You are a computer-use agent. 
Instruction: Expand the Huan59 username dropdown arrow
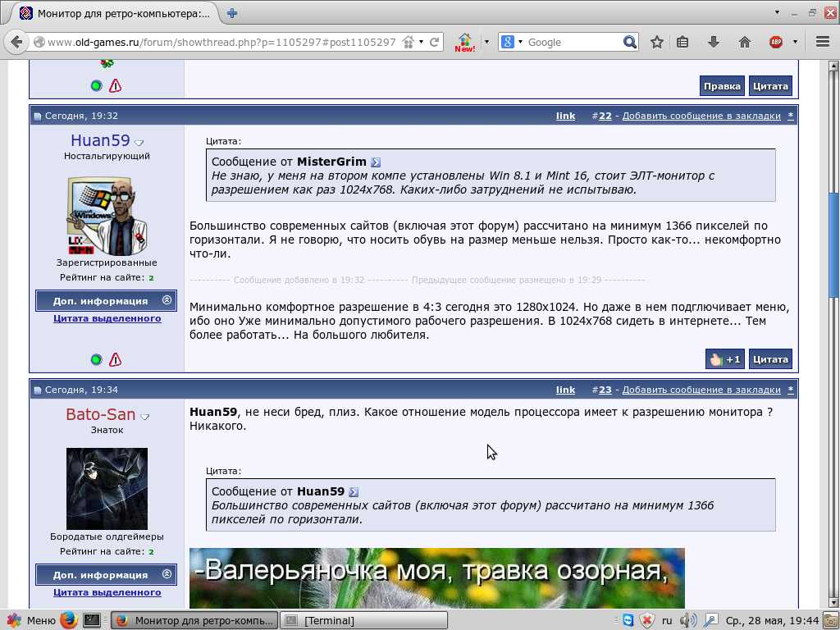tap(139, 143)
